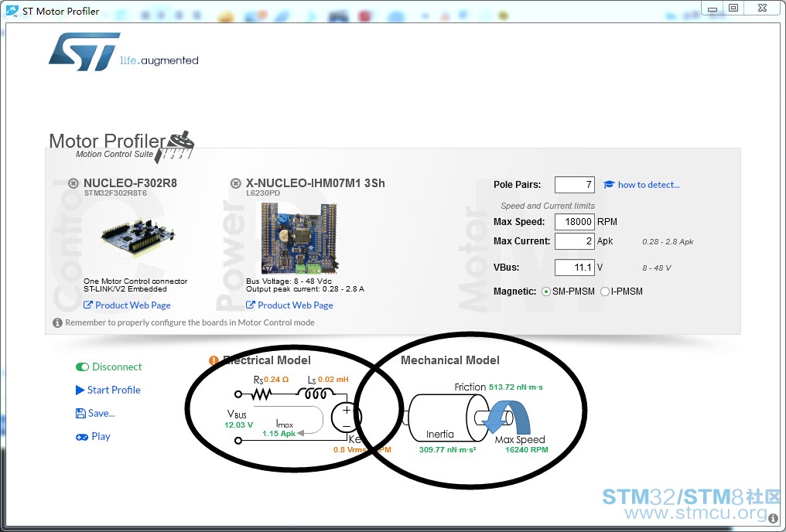Click the L6230PD subtitle text

click(x=263, y=193)
